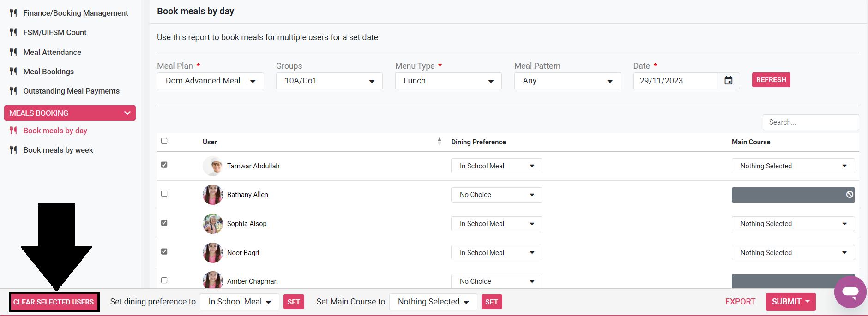Image resolution: width=868 pixels, height=316 pixels.
Task: Click the fork icon beside FSM/UIFSM Count
Action: coord(13,32)
